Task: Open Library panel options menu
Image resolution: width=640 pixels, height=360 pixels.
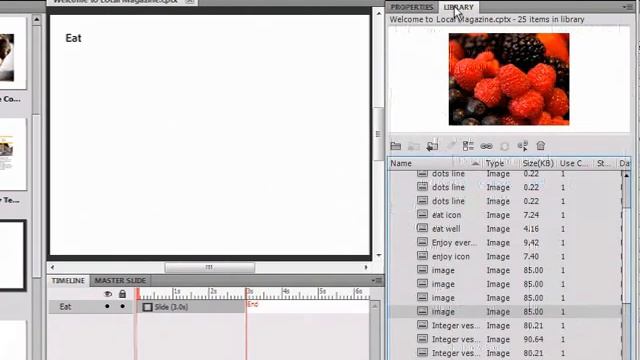Action: 627,7
